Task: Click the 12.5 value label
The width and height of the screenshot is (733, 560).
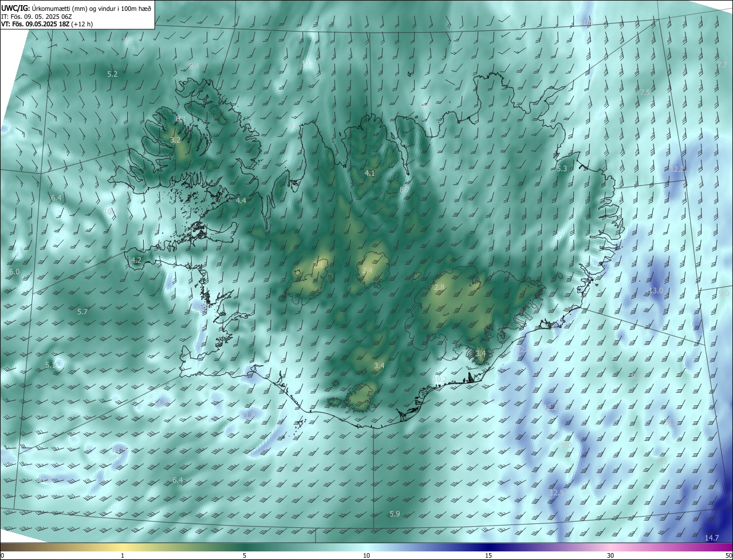Action: 557,493
